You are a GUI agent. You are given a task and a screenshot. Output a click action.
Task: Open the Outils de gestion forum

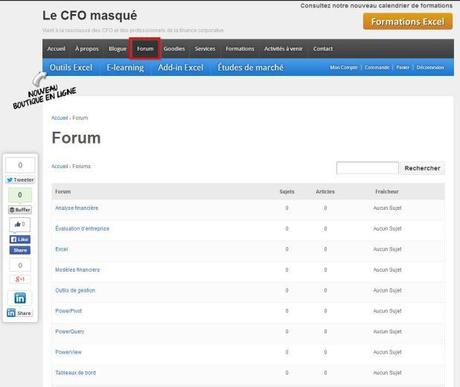75,290
